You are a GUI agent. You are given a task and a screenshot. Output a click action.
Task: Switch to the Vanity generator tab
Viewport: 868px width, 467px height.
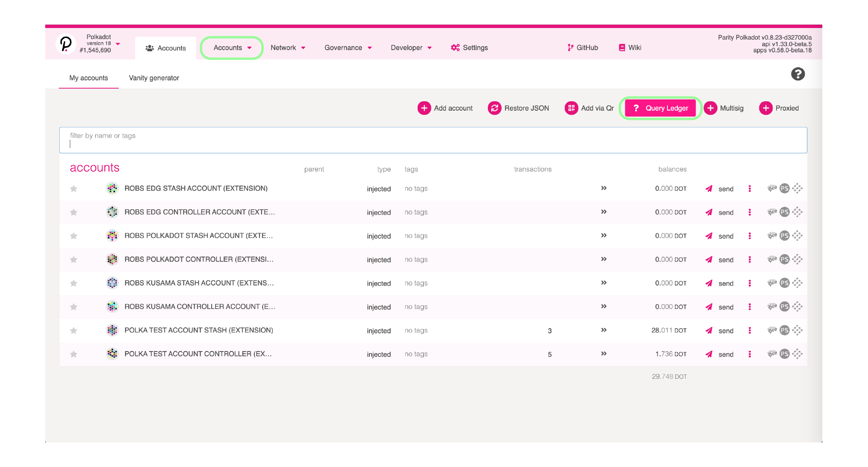[154, 78]
